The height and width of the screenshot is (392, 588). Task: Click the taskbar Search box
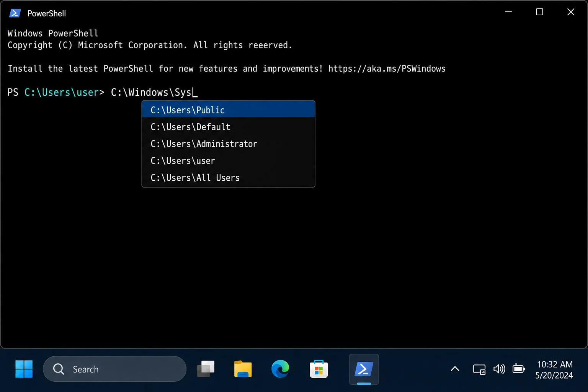point(114,369)
